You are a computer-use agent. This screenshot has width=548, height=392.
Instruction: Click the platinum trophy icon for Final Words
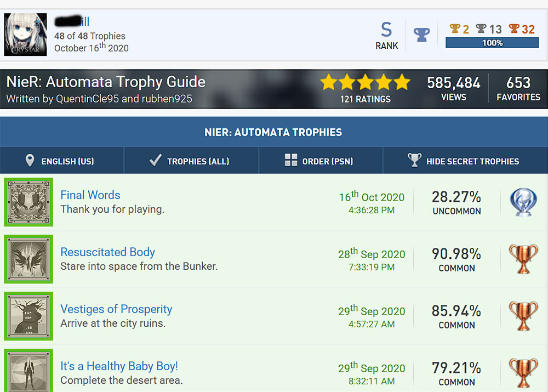(523, 202)
